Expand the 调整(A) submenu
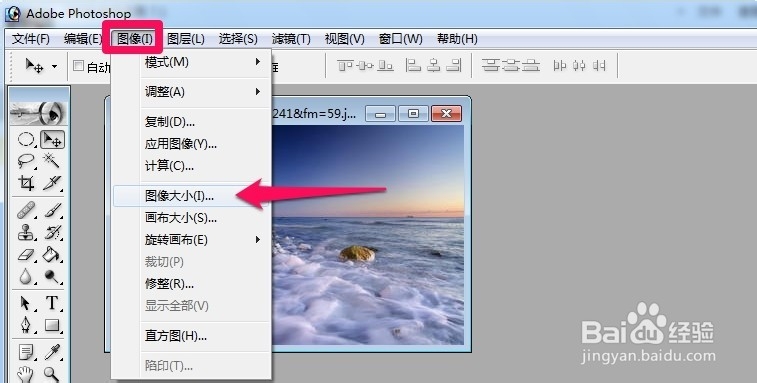Viewport: 757px width, 383px height. [x=191, y=92]
